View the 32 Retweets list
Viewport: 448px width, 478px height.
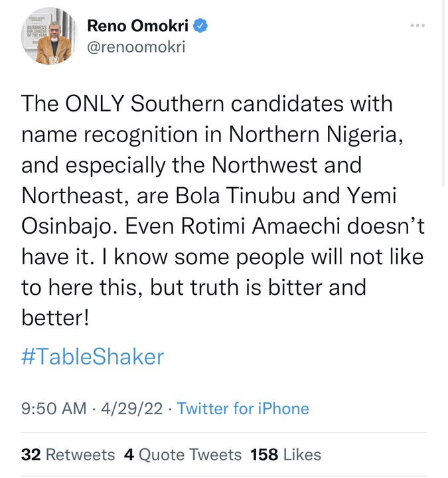68,454
